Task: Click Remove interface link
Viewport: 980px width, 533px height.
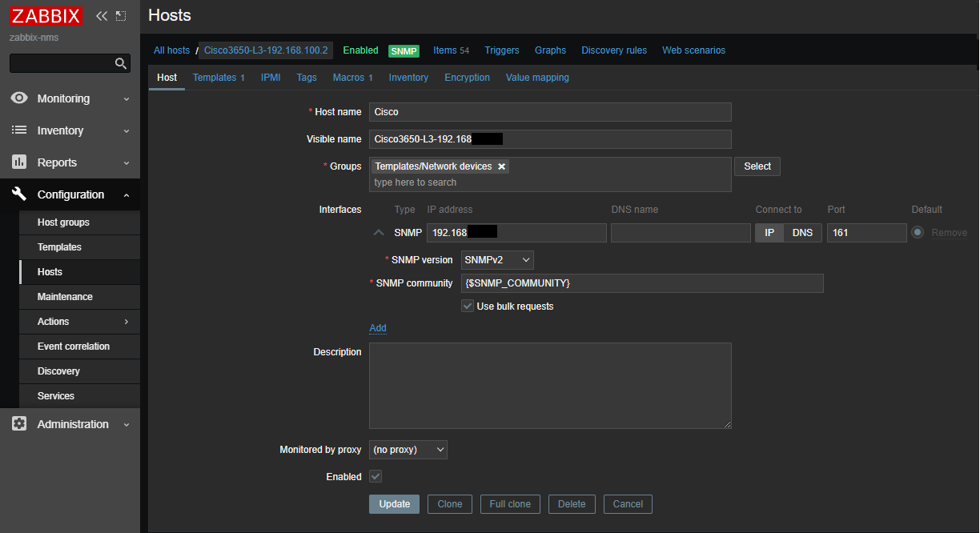Action: click(x=950, y=233)
